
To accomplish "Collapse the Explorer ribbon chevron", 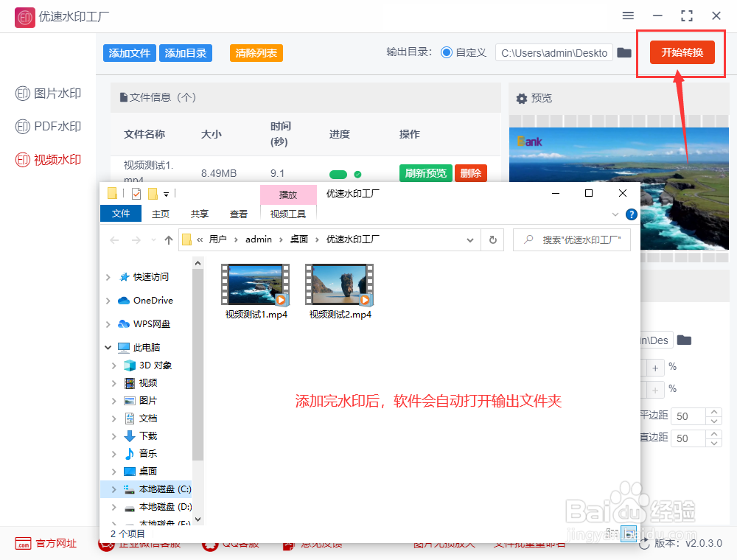I will (x=615, y=214).
